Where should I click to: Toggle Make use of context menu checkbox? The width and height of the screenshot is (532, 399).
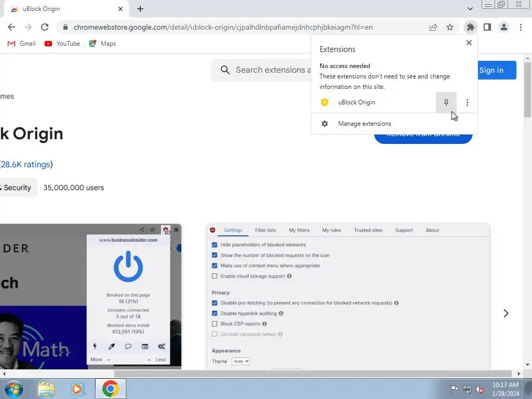[215, 265]
